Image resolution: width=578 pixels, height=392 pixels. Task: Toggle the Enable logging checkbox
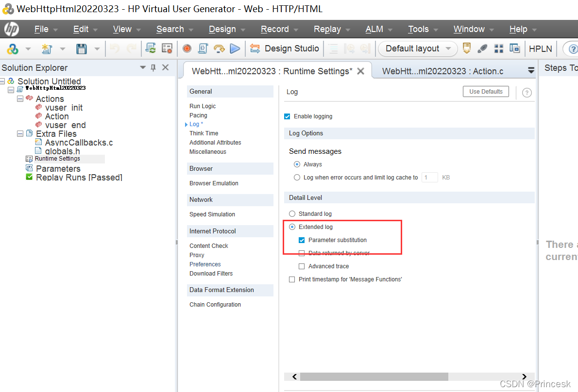(x=287, y=116)
